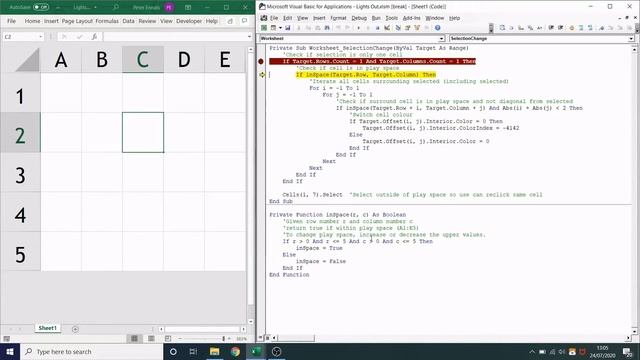Open the Windows Start button
The image size is (640, 360).
click(x=10, y=351)
